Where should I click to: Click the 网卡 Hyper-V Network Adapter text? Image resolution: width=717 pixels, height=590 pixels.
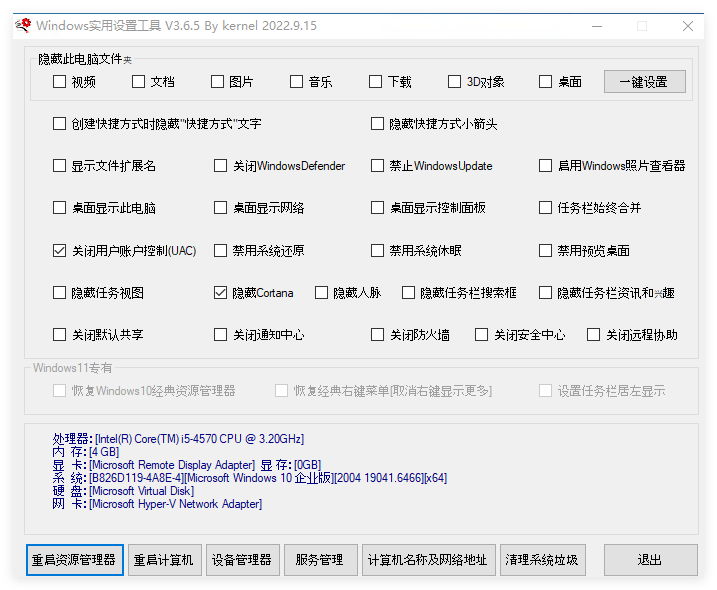point(157,504)
